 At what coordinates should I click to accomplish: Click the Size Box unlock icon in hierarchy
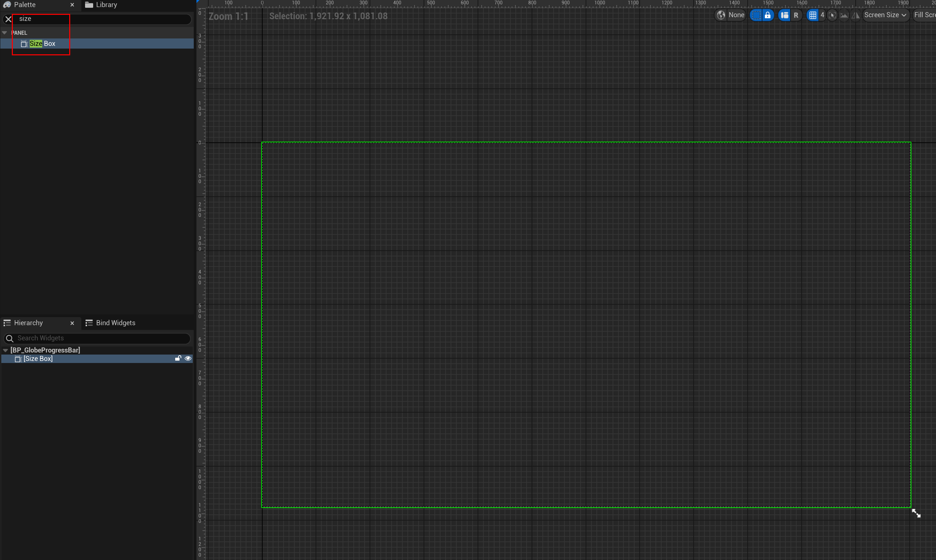click(x=178, y=359)
